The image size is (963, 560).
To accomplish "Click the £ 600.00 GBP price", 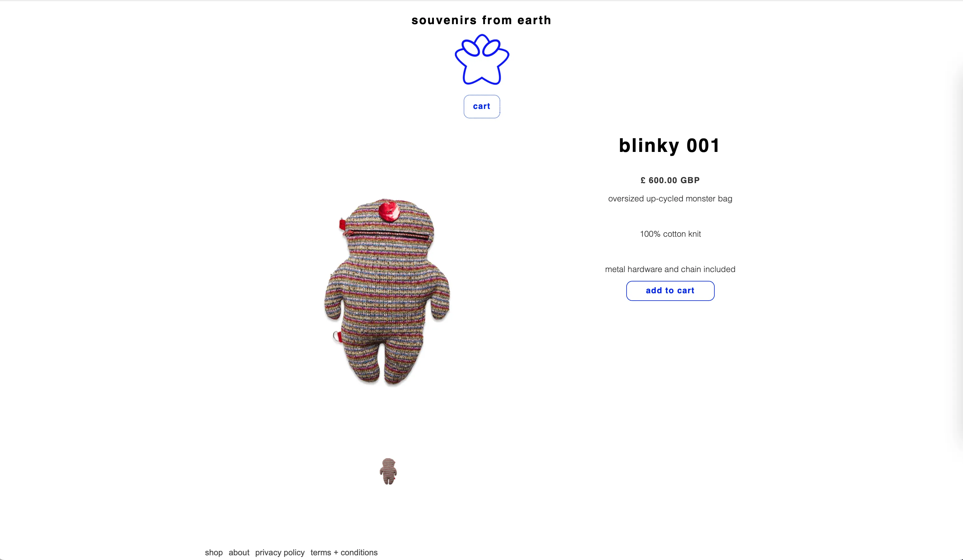I will coord(670,180).
